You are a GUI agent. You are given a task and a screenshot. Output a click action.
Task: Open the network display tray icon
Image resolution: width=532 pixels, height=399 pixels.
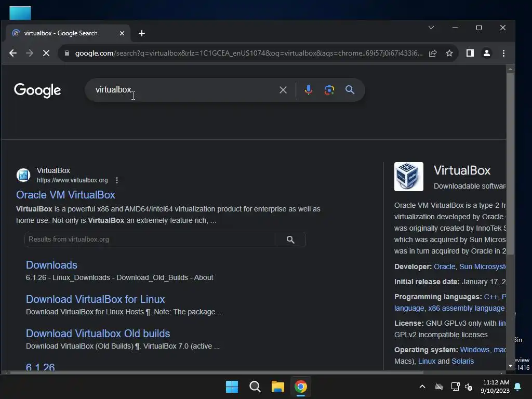pos(455,387)
